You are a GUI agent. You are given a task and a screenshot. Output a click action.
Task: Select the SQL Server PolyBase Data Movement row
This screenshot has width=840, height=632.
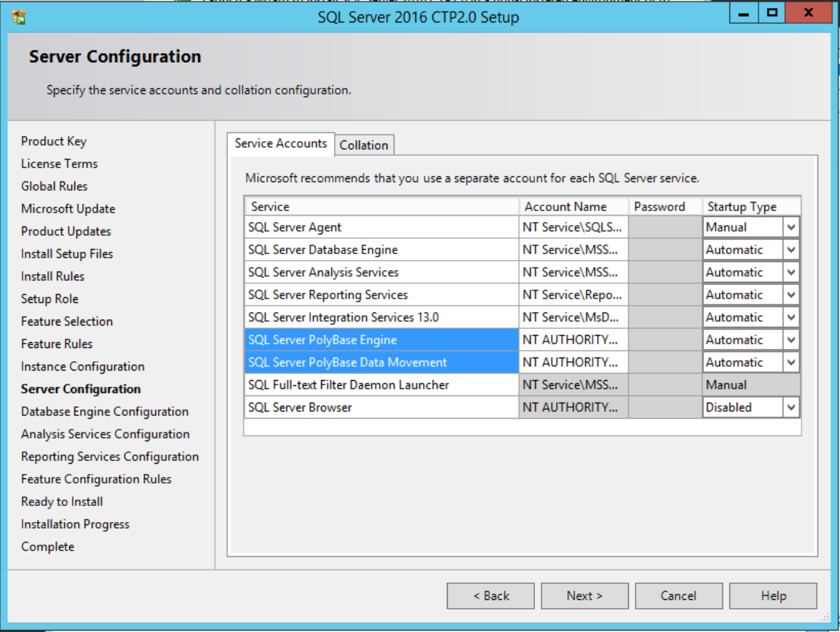pyautogui.click(x=381, y=363)
